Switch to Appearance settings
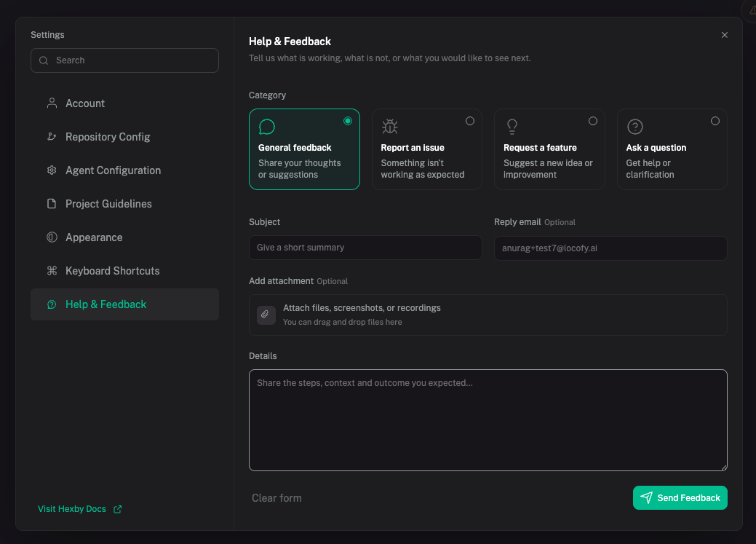The image size is (756, 544). (124, 237)
